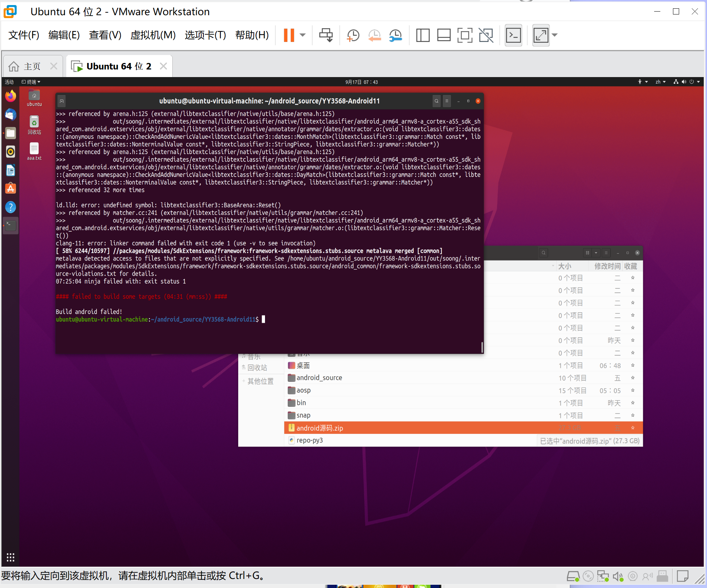Expand the stretch guest dropdown arrow

555,35
